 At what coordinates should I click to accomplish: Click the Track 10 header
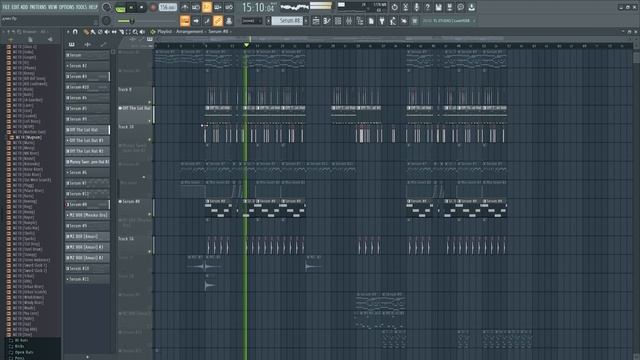[x=134, y=133]
